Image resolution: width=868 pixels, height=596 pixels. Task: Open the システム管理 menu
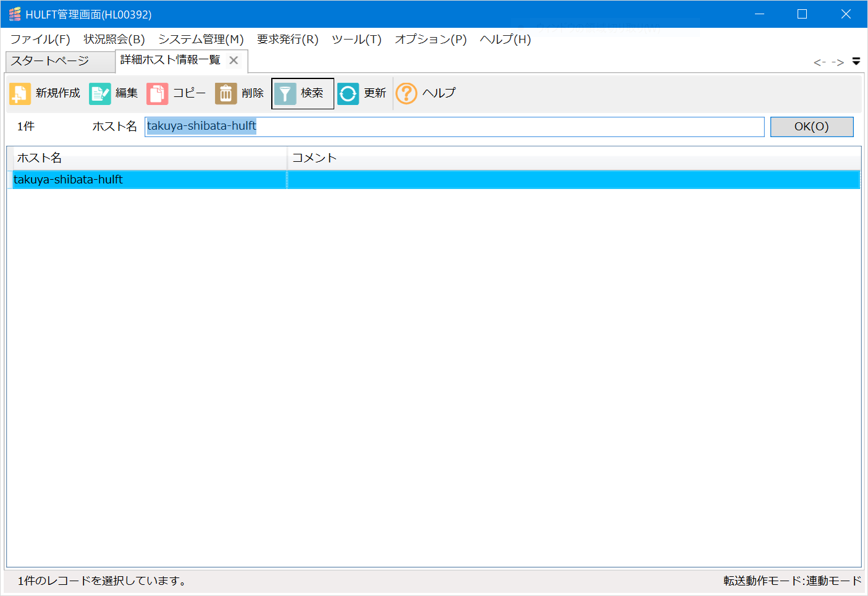[x=201, y=39]
